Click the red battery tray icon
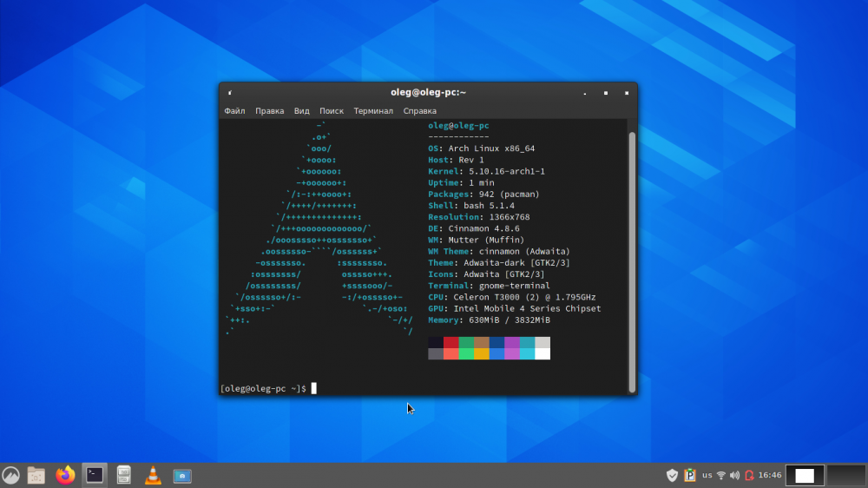This screenshot has width=868, height=488. (749, 475)
